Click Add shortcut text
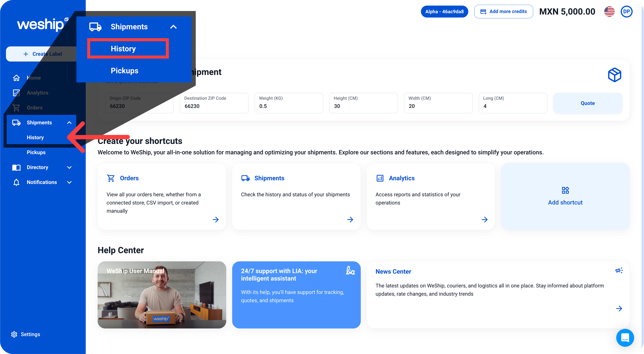 [x=565, y=202]
